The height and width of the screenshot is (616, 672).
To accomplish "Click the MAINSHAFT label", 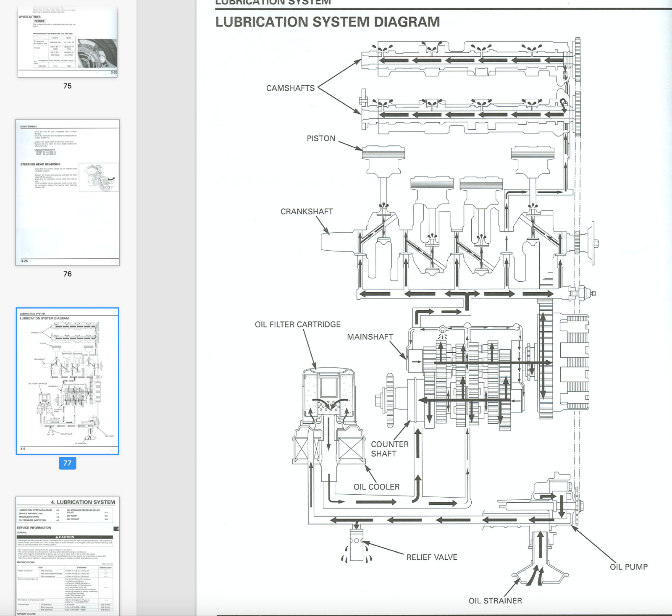I will (x=370, y=337).
